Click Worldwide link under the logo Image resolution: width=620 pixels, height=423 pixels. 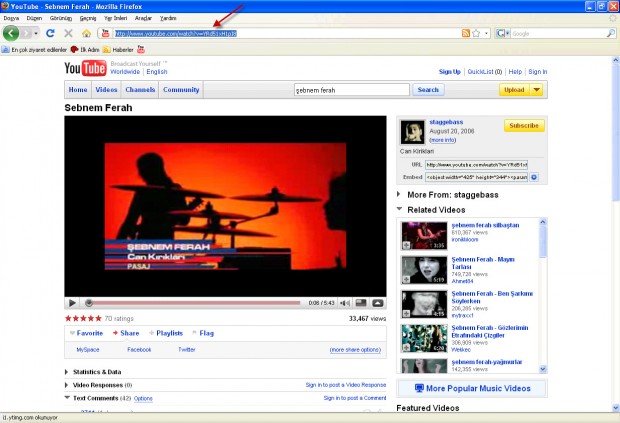(125, 72)
